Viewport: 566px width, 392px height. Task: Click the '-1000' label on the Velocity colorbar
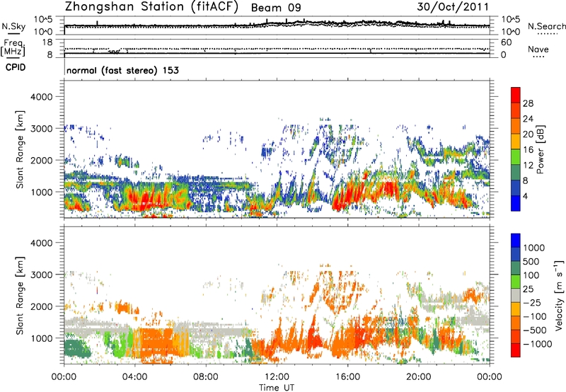pyautogui.click(x=538, y=344)
